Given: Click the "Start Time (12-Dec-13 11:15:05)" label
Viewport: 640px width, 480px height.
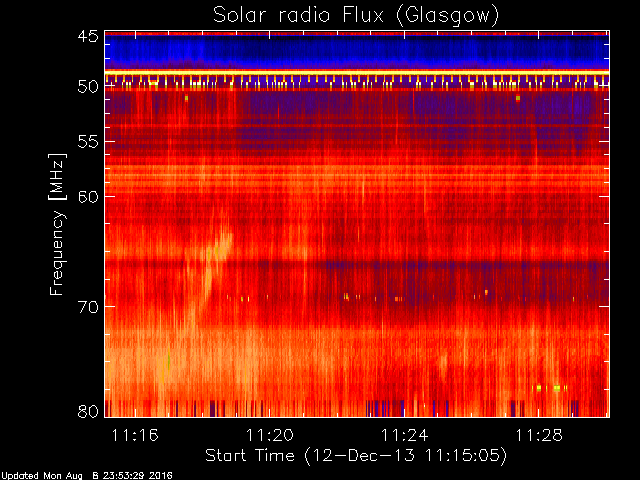Looking at the screenshot, I should tap(356, 456).
